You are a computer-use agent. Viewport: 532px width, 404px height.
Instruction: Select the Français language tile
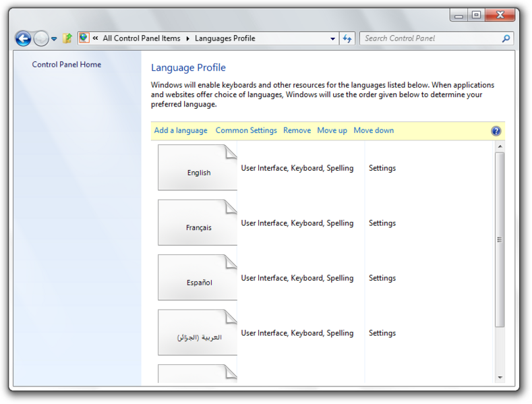click(x=198, y=223)
